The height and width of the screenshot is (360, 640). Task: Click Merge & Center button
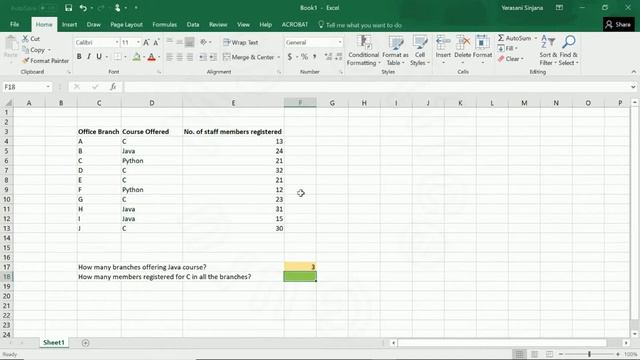pos(249,58)
